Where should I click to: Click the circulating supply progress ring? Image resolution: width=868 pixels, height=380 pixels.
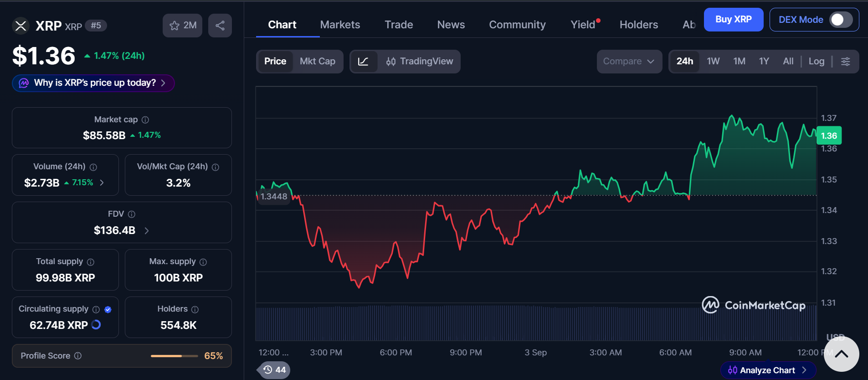click(96, 325)
